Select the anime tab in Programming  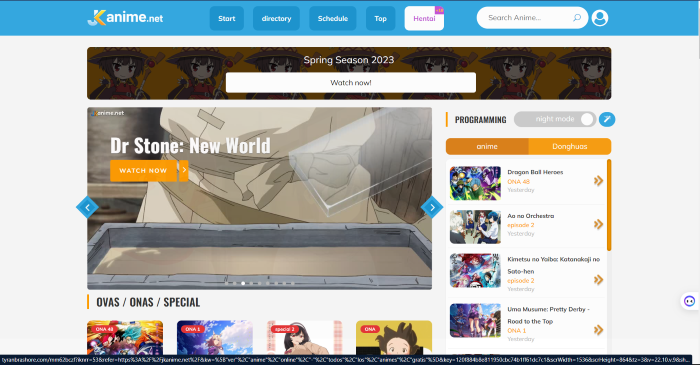[x=487, y=146]
